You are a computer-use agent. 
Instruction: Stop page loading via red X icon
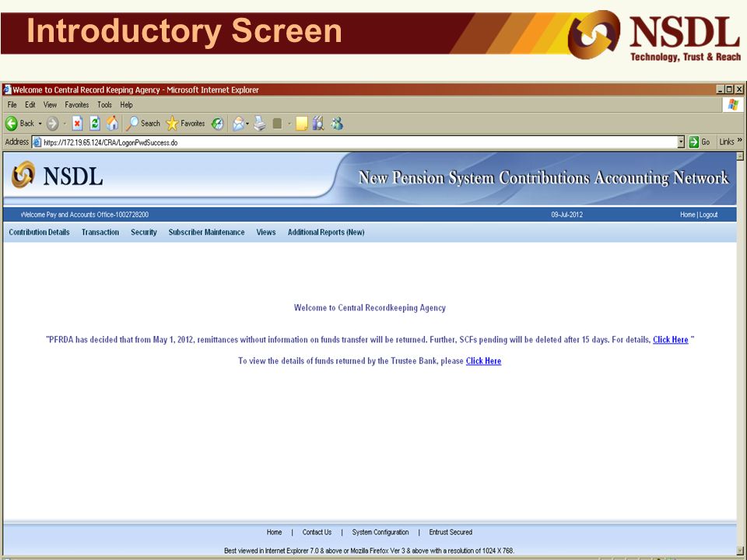tap(77, 124)
